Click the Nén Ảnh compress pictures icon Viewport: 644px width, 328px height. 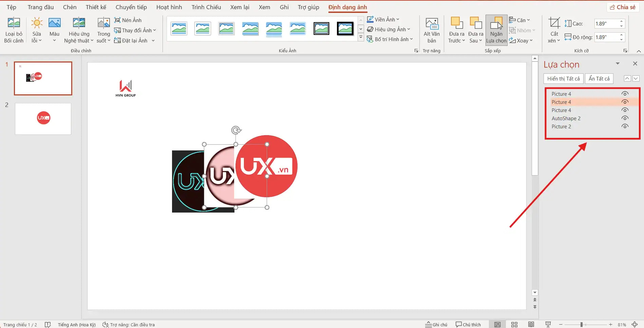click(128, 20)
